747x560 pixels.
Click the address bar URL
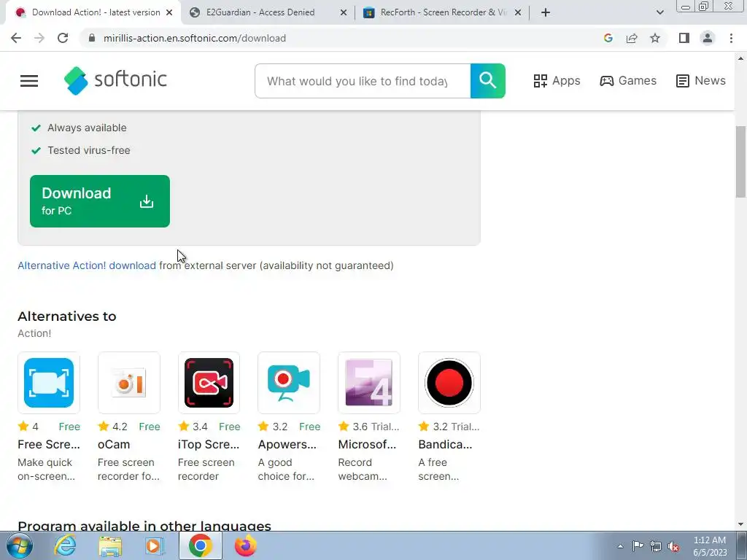(x=194, y=38)
